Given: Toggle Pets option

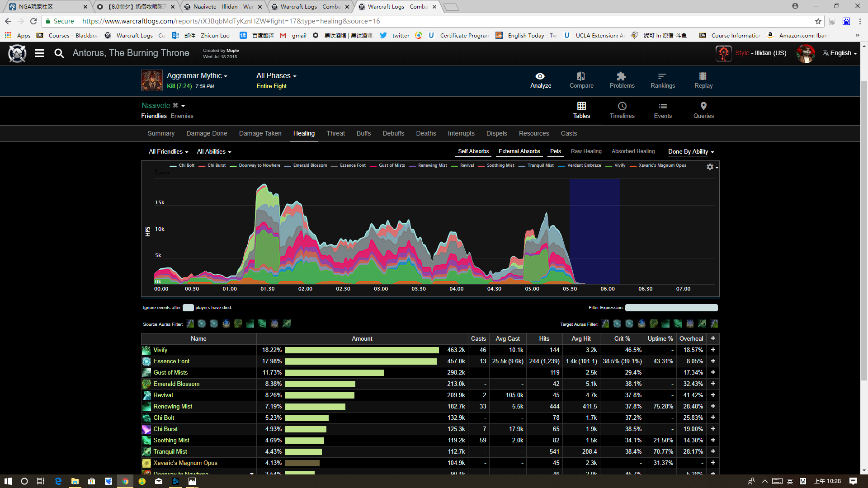Looking at the screenshot, I should 555,151.
